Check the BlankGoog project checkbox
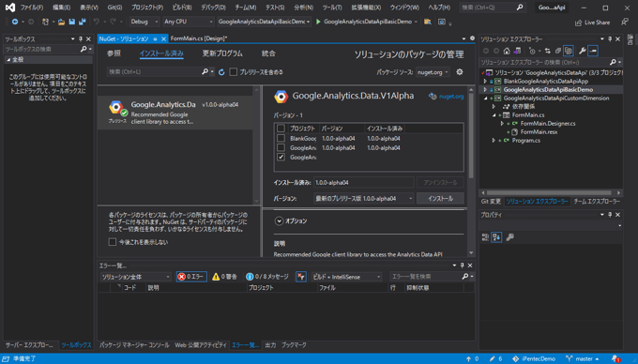638x364 pixels. click(x=281, y=138)
